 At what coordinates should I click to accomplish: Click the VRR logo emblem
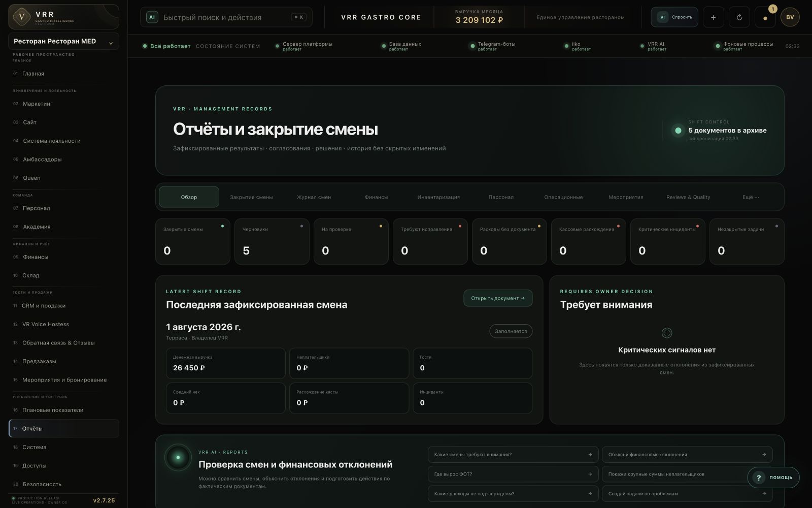[21, 17]
